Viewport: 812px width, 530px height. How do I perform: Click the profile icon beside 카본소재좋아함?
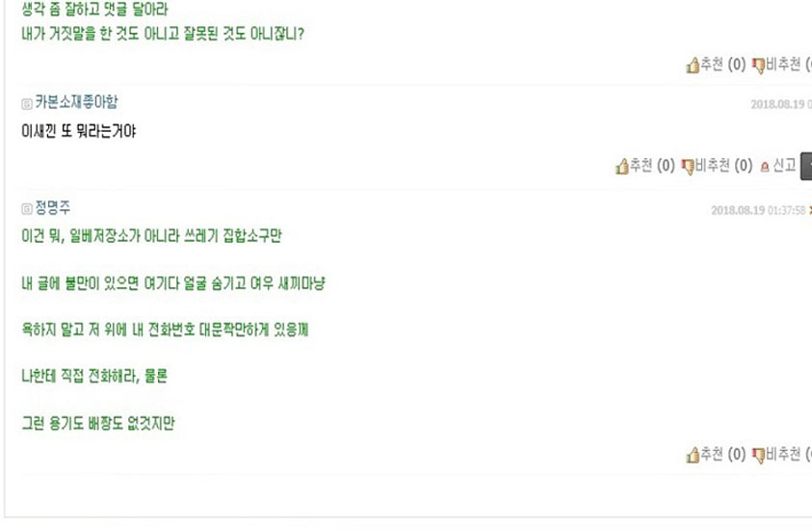[x=27, y=104]
